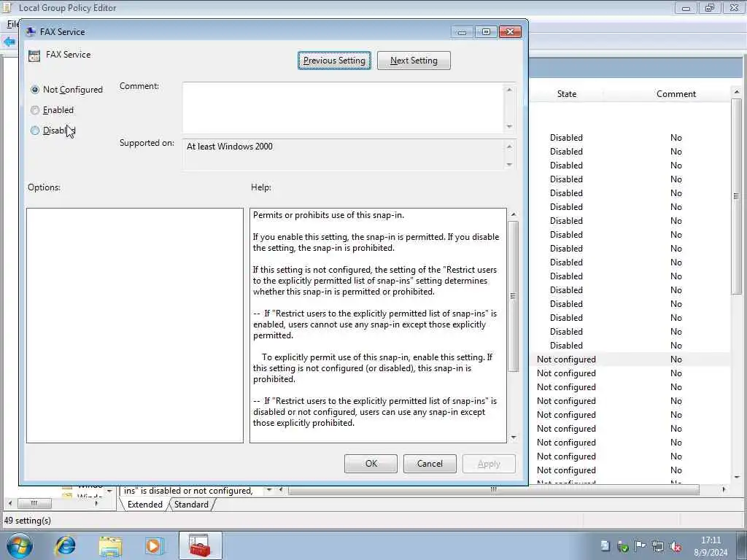Screen dimensions: 747x560
Task: Click the Apply button
Action: [x=489, y=463]
